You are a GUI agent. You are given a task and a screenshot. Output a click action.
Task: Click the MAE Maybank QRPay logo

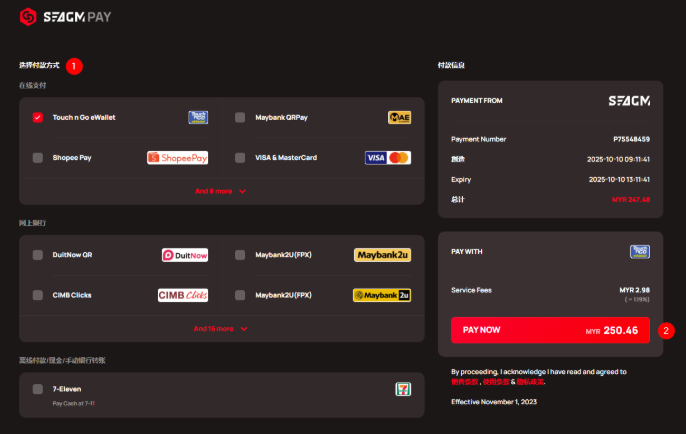(399, 117)
